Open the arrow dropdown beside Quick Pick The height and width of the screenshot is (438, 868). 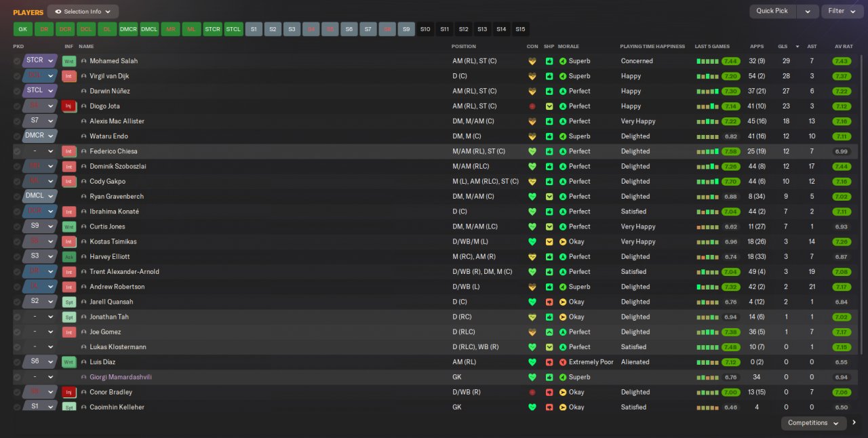(x=807, y=12)
